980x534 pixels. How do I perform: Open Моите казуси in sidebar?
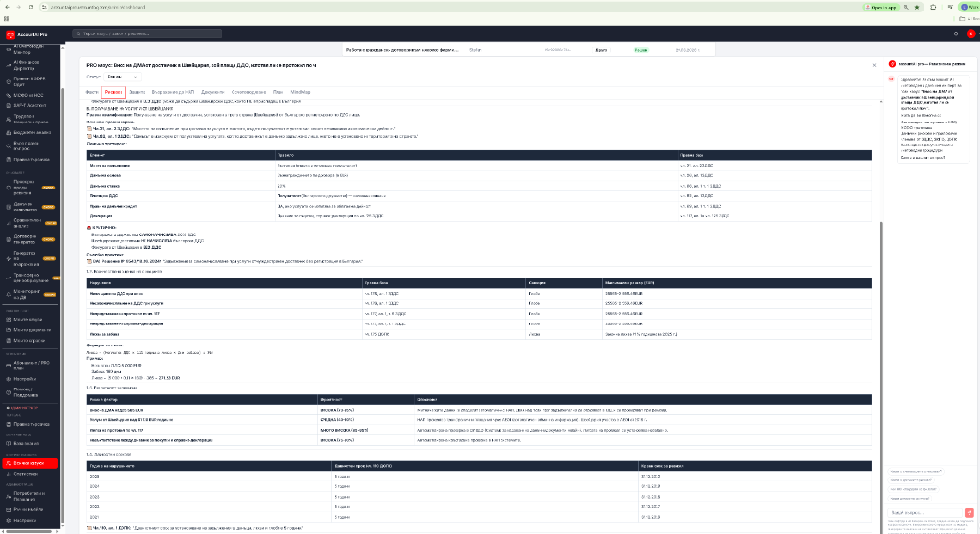[28, 320]
